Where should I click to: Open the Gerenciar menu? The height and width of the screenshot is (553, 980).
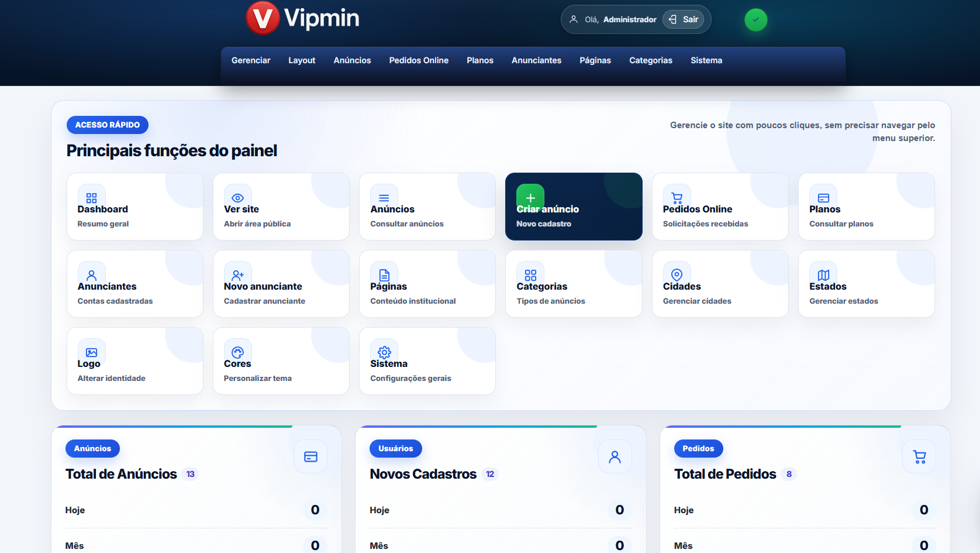pyautogui.click(x=251, y=60)
